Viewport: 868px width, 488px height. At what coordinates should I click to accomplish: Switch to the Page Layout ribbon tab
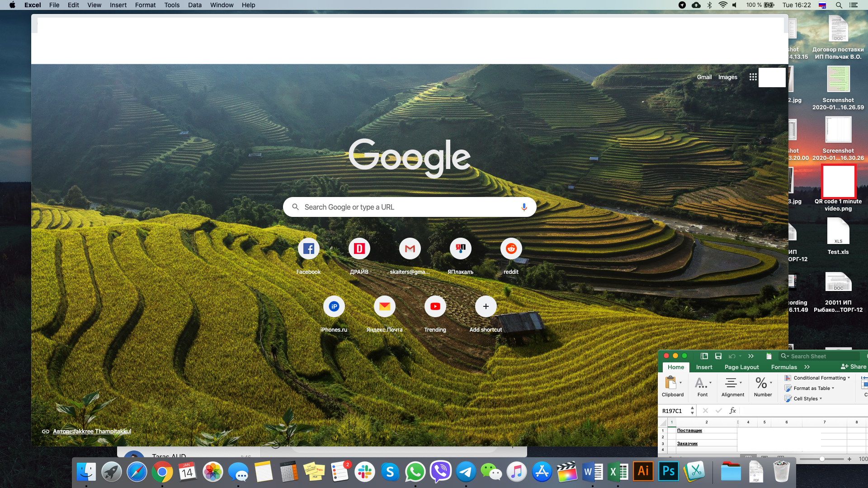741,367
